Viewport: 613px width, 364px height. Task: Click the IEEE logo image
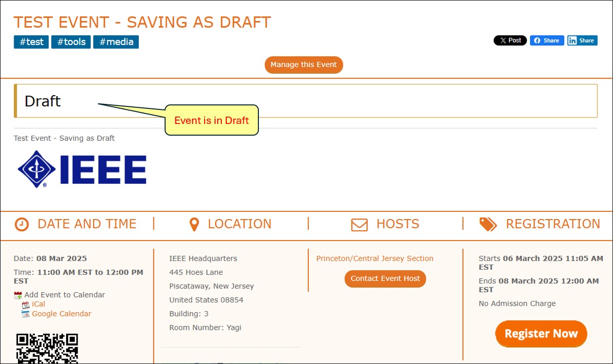pos(82,169)
